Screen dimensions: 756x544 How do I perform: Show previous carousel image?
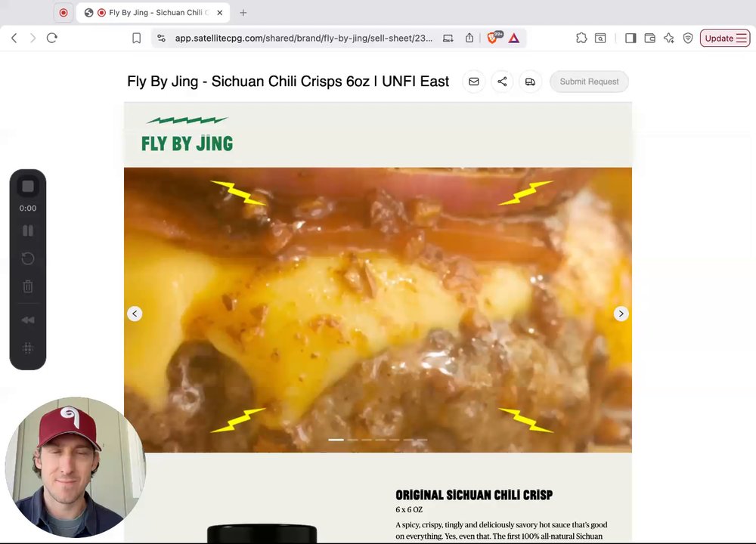[135, 314]
